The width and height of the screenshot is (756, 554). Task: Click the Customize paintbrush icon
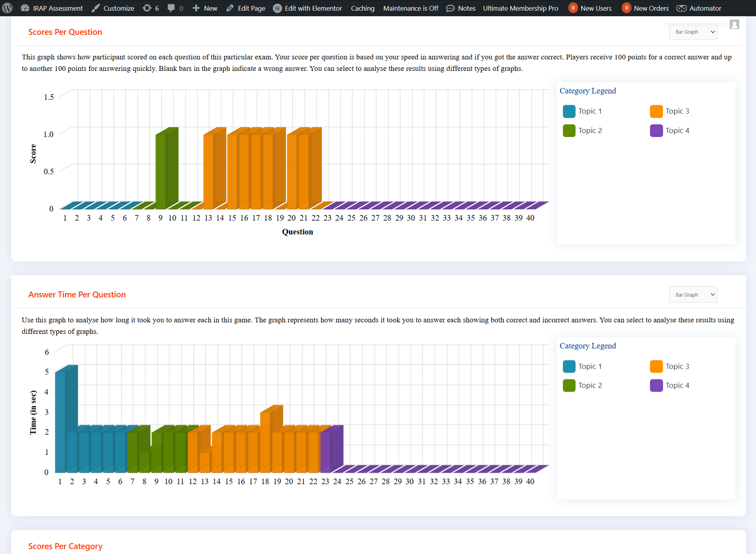point(95,8)
